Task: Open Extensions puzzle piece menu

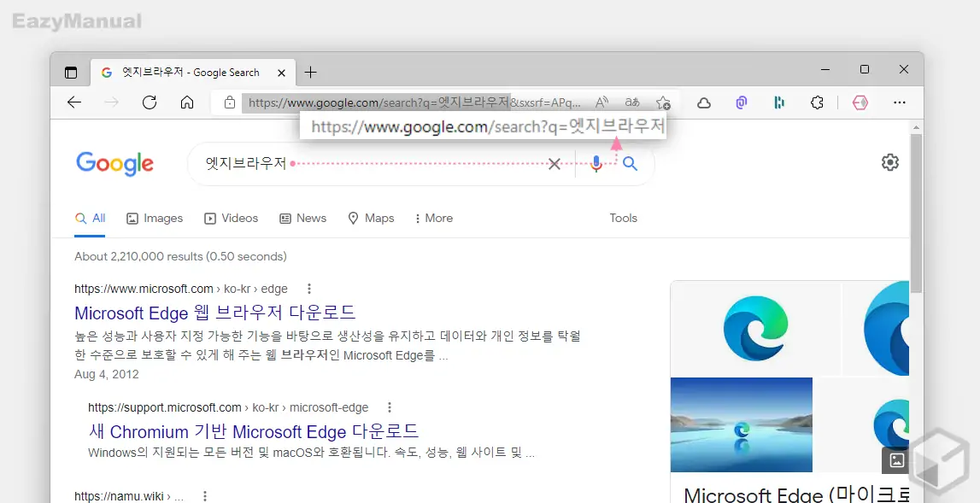Action: click(817, 102)
